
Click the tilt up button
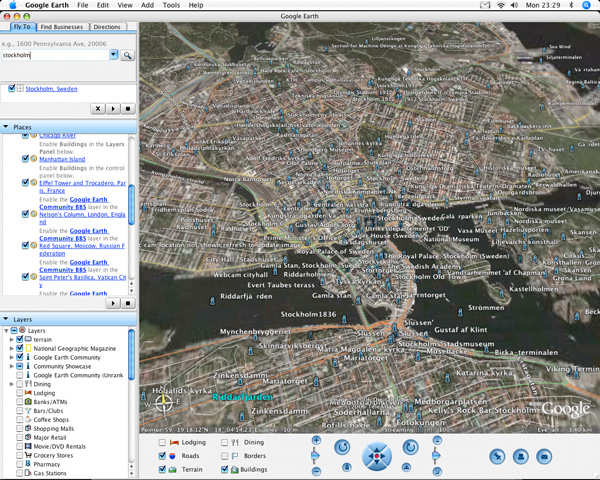437,440
